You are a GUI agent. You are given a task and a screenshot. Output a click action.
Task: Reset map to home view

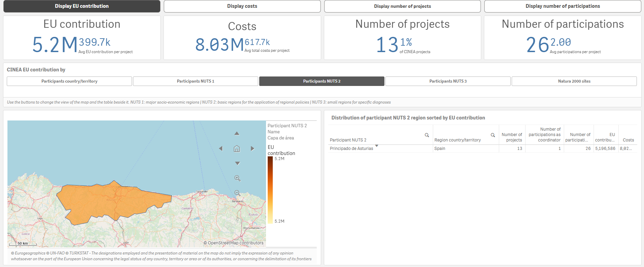(237, 149)
